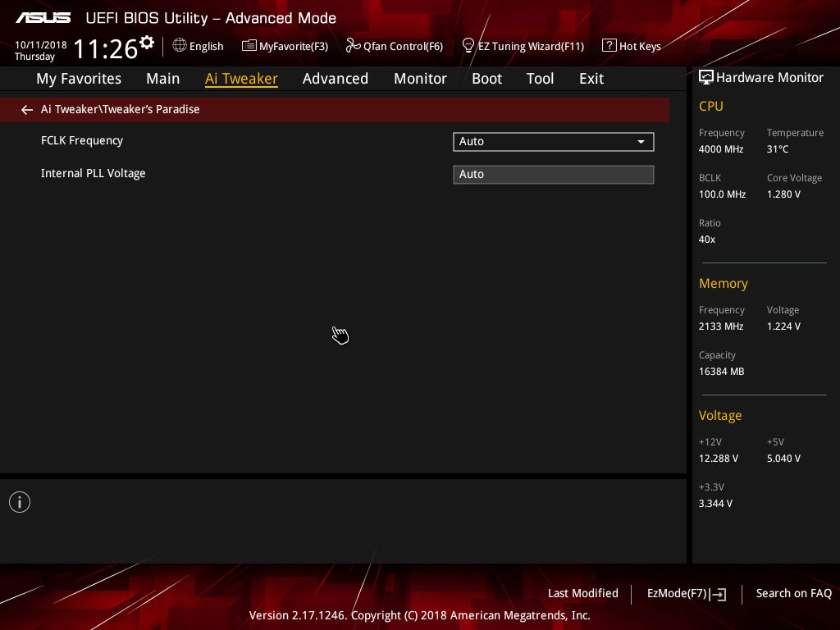
Task: Click the Core Voltage value 1.280 V
Action: point(783,194)
